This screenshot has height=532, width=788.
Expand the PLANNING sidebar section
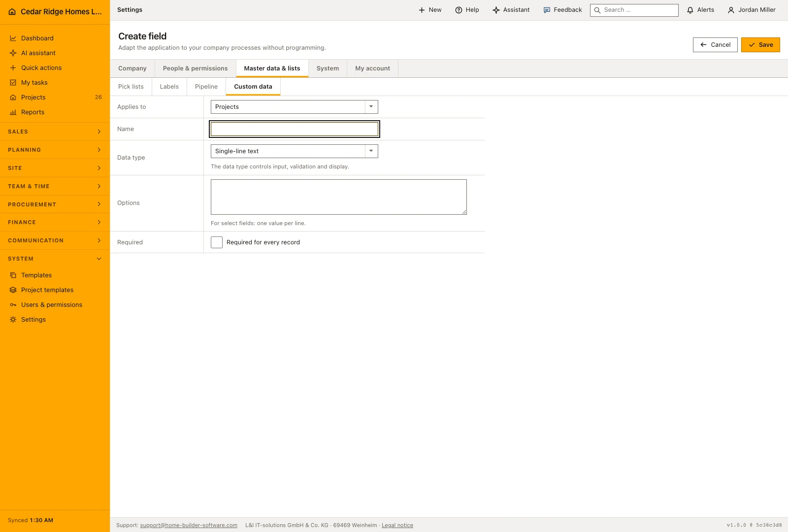55,150
